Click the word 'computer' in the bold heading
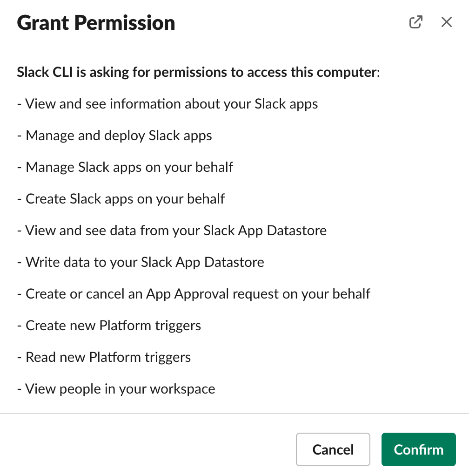469x476 pixels. coord(347,73)
